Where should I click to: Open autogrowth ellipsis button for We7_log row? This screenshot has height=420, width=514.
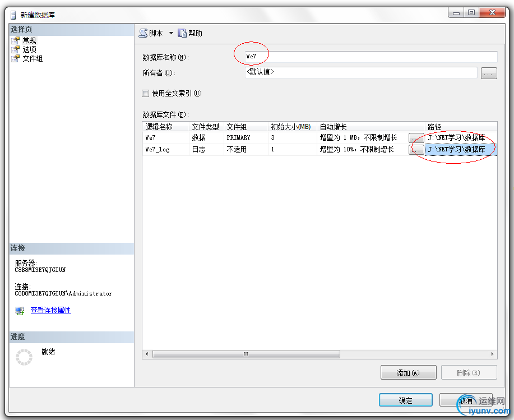click(416, 150)
